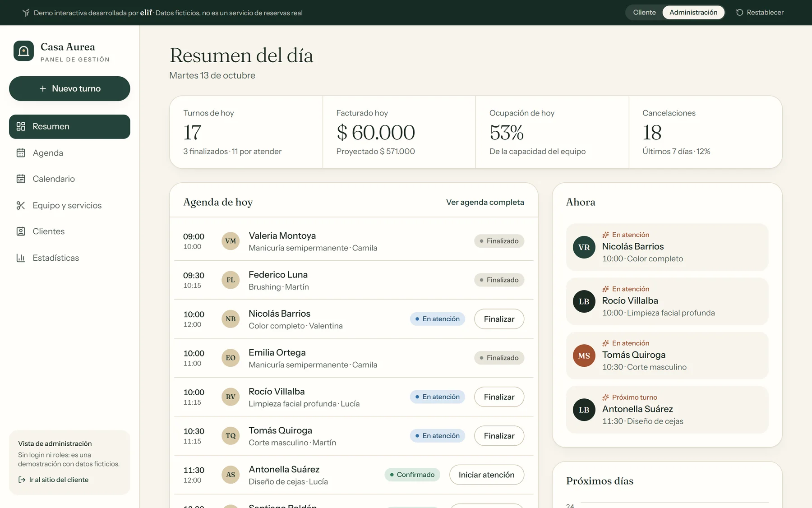Click Restablecer in the top bar
Screen dimensions: 812x508
click(760, 13)
